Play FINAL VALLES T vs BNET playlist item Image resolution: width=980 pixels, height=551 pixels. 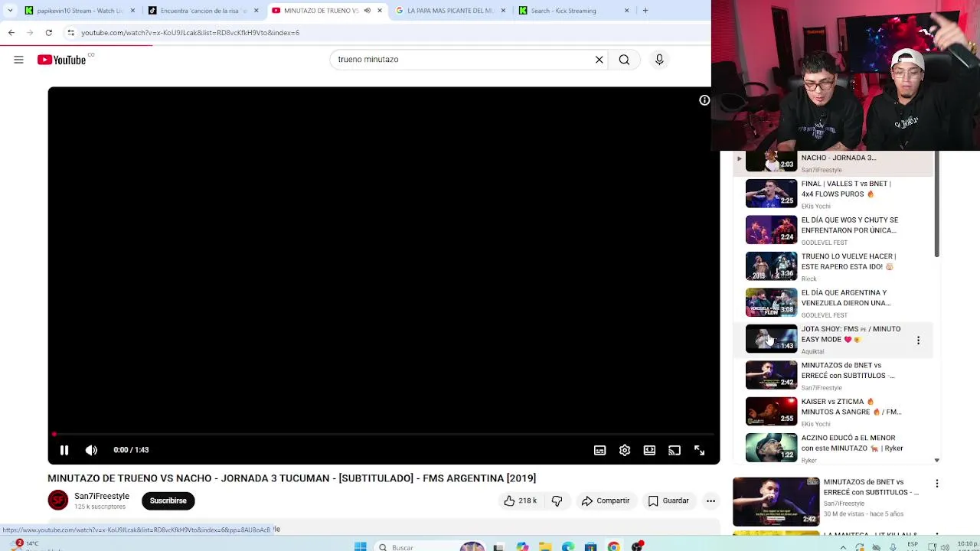point(832,194)
